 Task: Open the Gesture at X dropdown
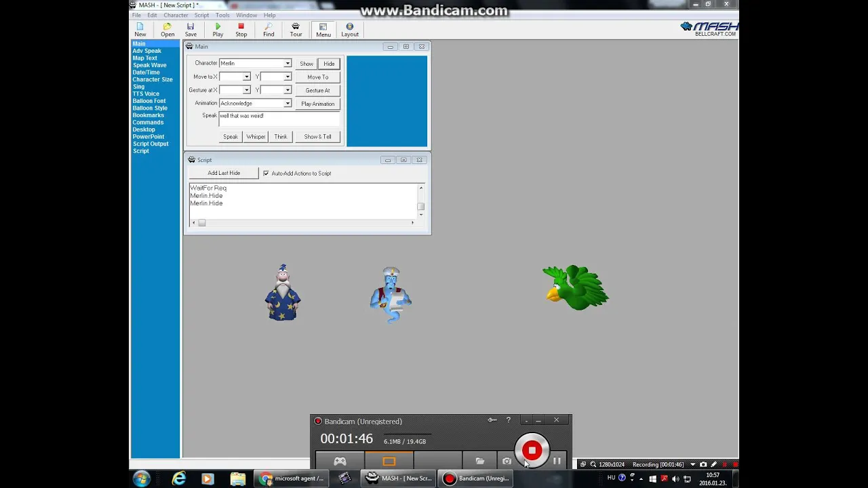[247, 90]
